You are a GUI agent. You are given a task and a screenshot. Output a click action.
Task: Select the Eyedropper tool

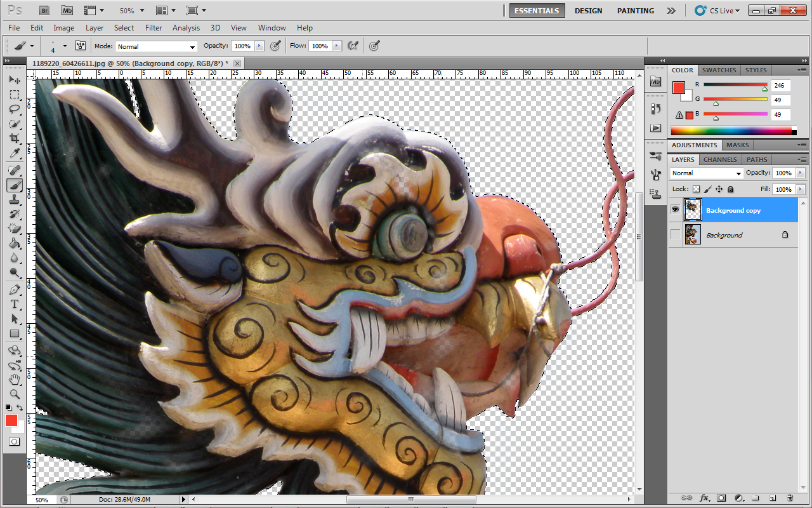pos(15,154)
